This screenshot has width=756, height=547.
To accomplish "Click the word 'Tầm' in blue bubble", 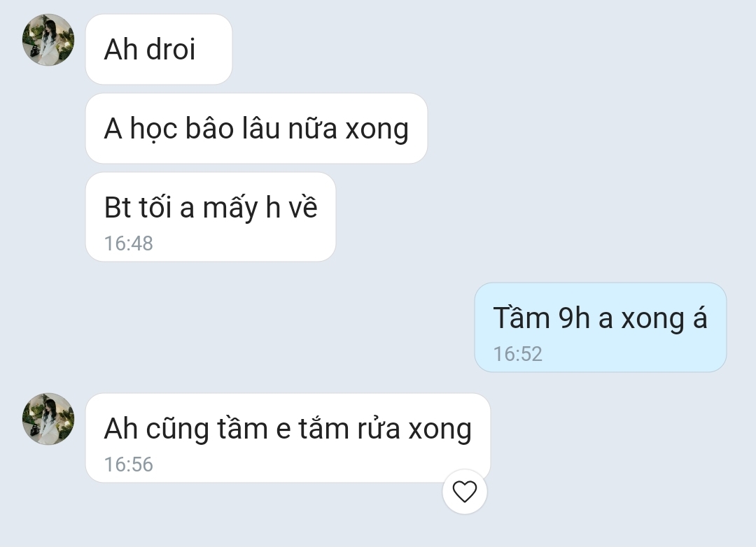I will (x=521, y=317).
